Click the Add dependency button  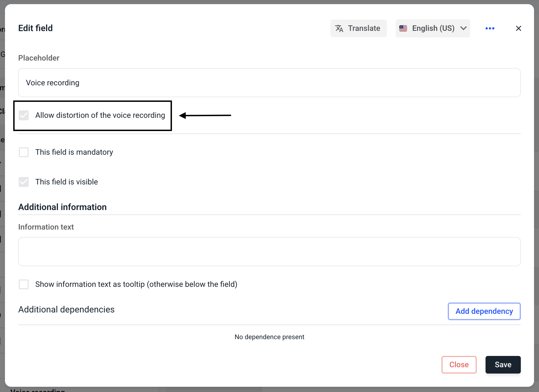click(x=484, y=311)
